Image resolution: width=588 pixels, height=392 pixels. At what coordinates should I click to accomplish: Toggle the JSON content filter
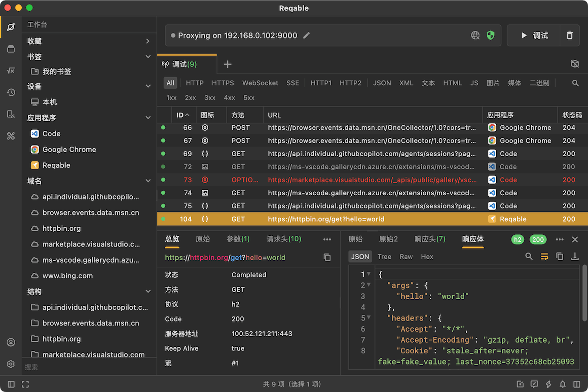point(382,83)
